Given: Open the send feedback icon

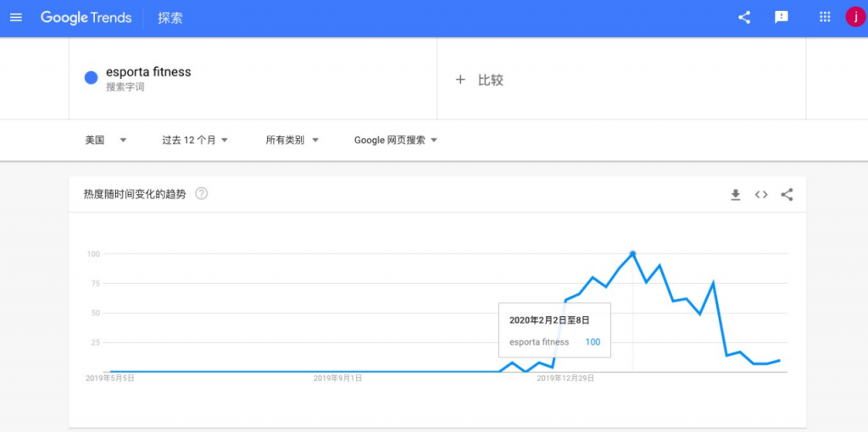Looking at the screenshot, I should (x=781, y=18).
